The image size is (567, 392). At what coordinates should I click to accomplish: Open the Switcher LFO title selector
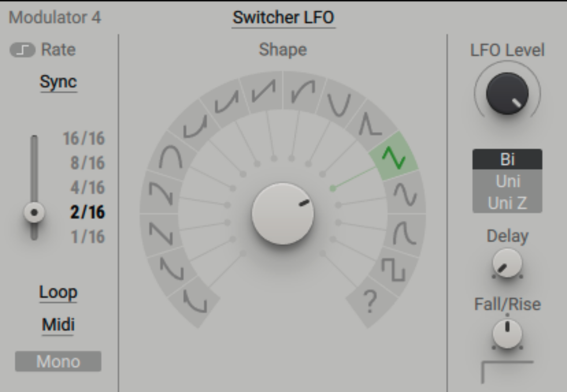(283, 17)
